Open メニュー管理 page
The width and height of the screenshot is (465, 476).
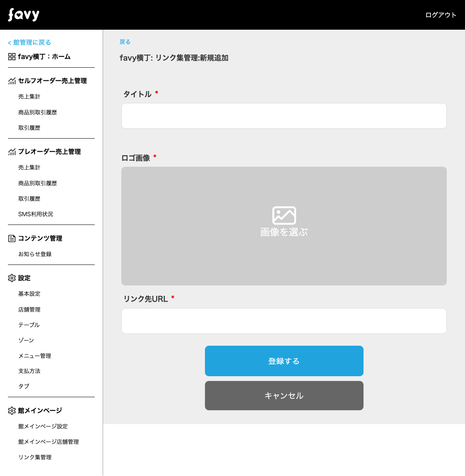point(35,356)
